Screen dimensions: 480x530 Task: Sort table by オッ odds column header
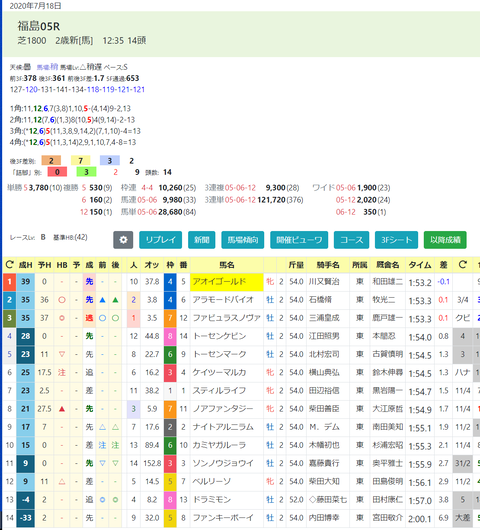tap(152, 265)
